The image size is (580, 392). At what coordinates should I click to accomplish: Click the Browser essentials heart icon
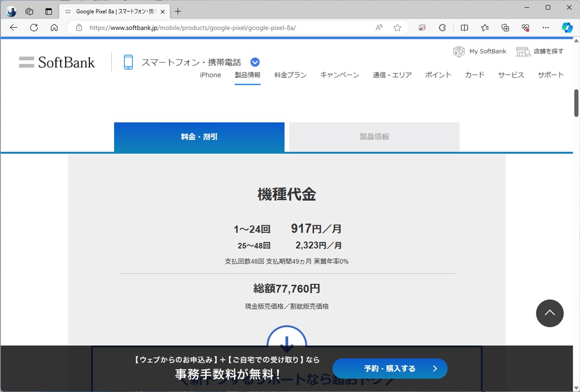tap(525, 28)
